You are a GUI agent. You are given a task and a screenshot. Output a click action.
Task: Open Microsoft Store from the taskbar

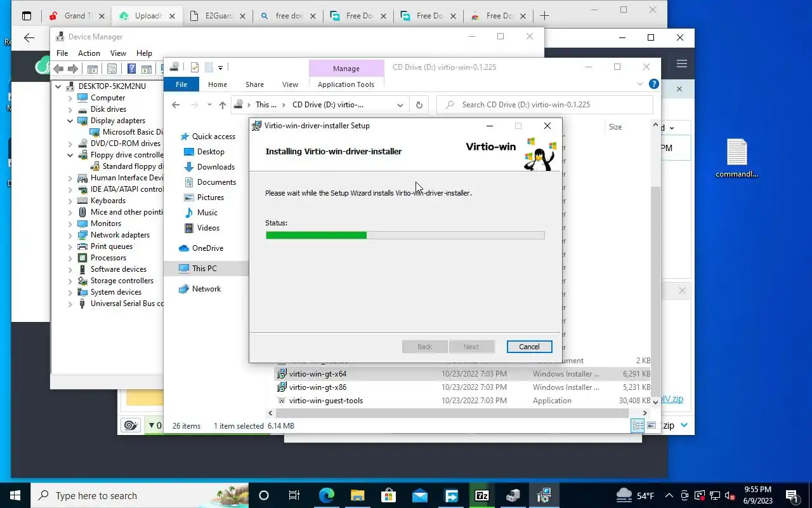point(388,495)
